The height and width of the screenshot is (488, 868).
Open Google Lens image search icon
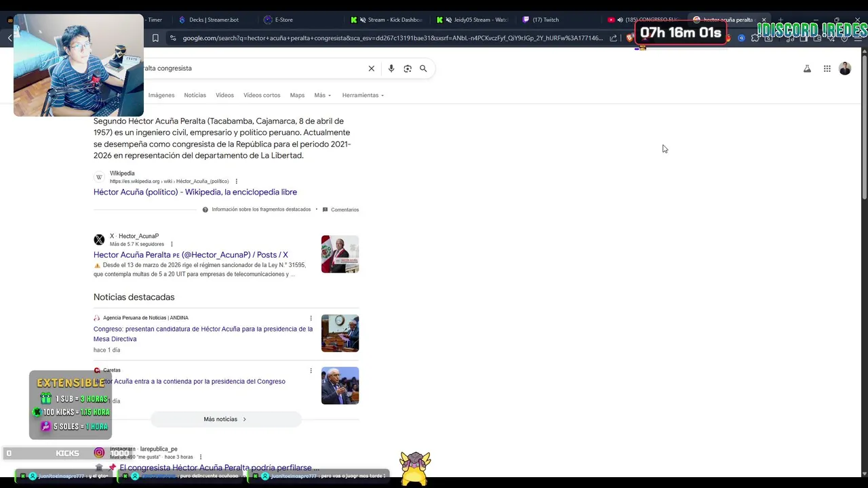pyautogui.click(x=408, y=68)
